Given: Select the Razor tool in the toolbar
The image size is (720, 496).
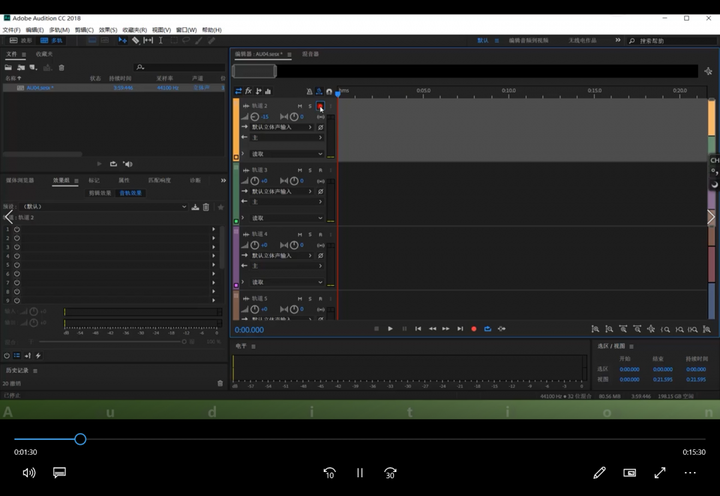Looking at the screenshot, I should point(136,40).
